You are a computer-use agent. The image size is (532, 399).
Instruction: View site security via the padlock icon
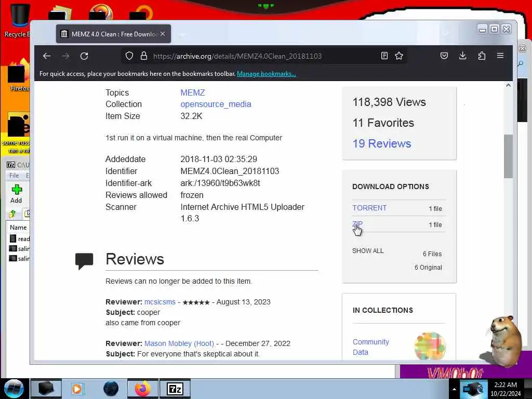click(x=144, y=56)
